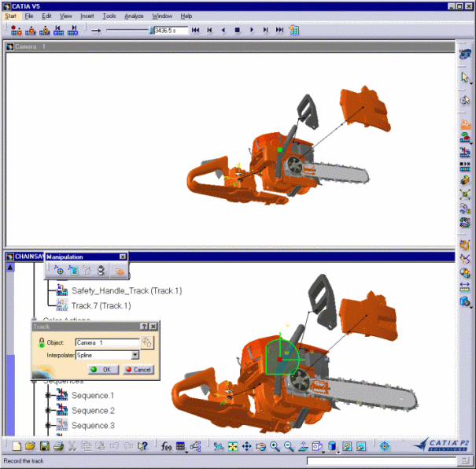Click the Rotate icon
The image size is (476, 469).
click(x=260, y=446)
